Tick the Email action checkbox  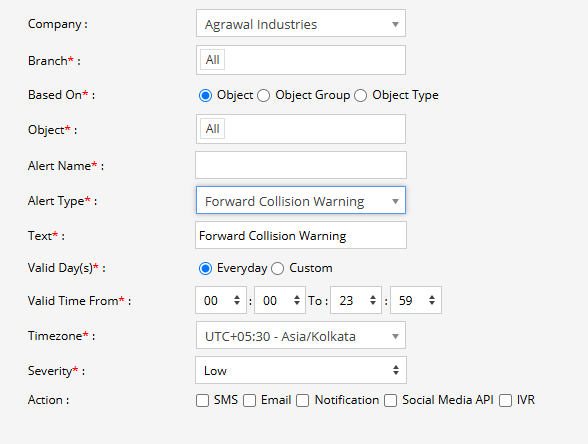click(249, 400)
